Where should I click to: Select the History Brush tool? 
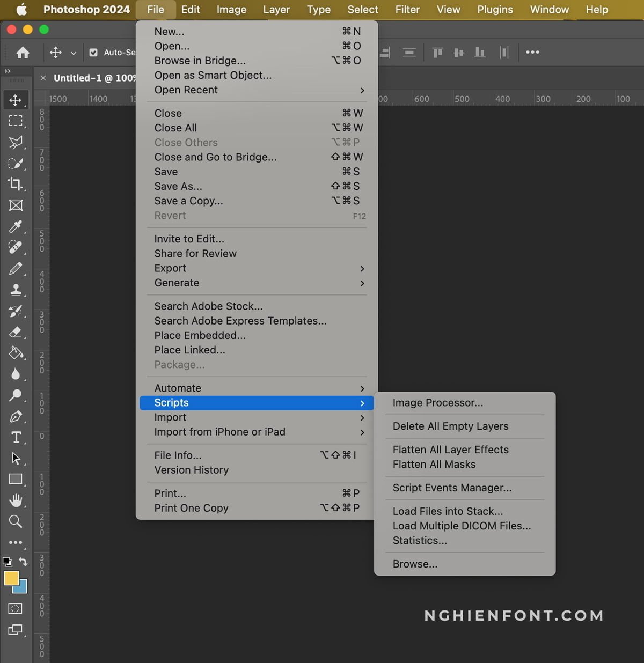coord(16,311)
